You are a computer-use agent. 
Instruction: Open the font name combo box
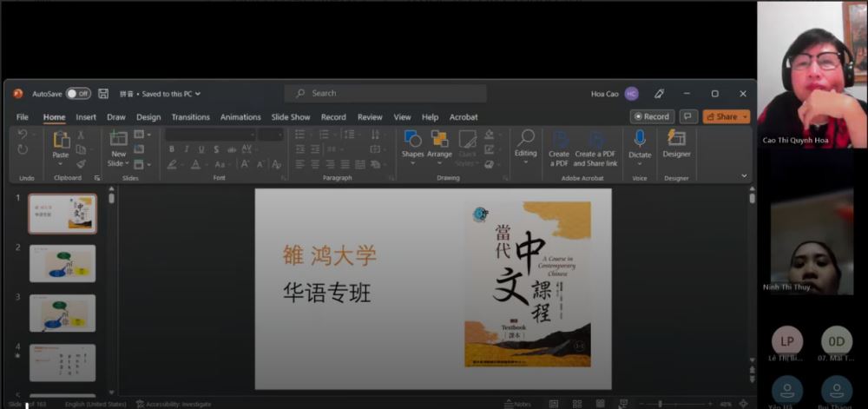pyautogui.click(x=210, y=135)
